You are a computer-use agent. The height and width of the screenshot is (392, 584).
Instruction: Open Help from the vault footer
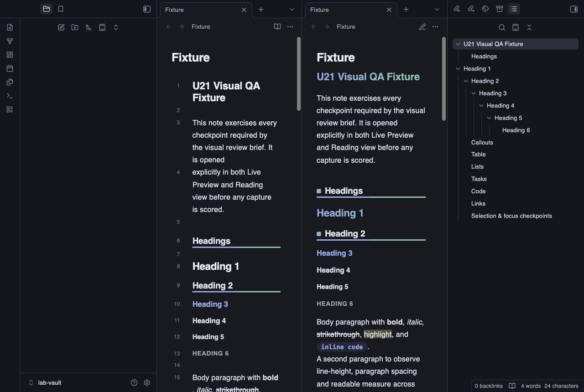pyautogui.click(x=134, y=383)
